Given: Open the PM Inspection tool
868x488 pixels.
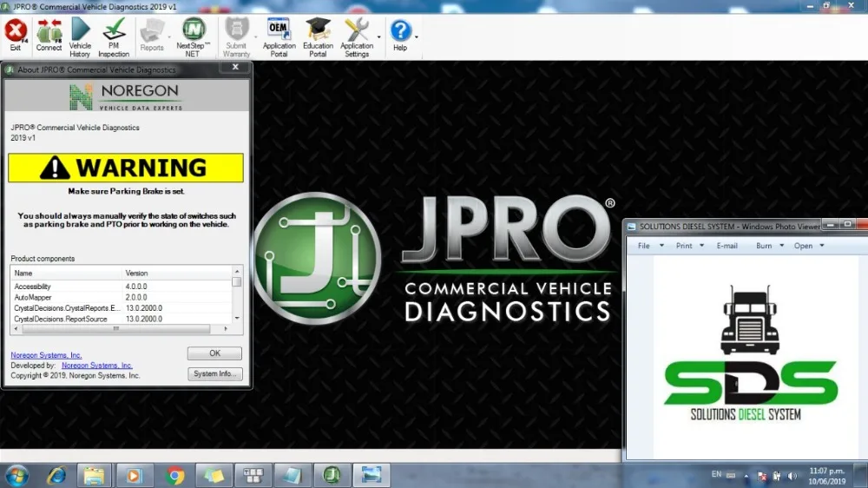Looking at the screenshot, I should (114, 37).
